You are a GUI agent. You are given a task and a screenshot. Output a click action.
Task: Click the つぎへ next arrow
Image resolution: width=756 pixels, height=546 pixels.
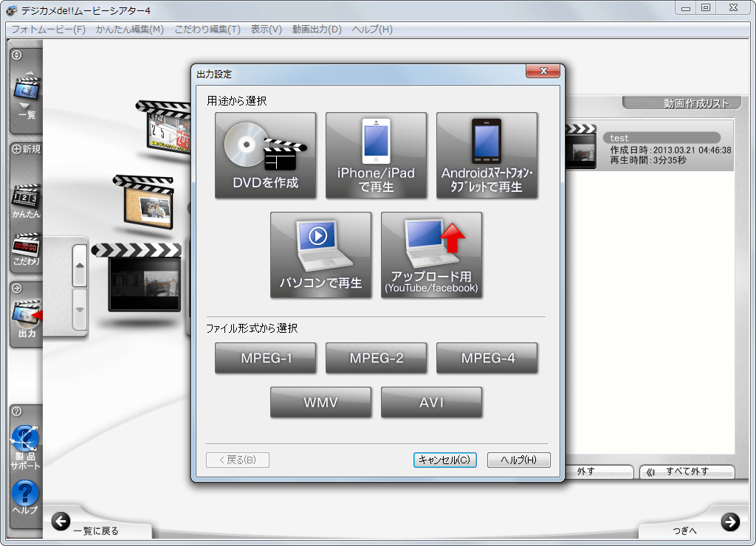pos(730,522)
